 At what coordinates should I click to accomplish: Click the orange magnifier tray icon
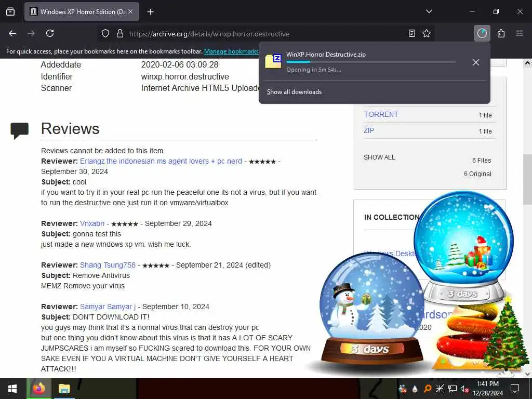427,389
